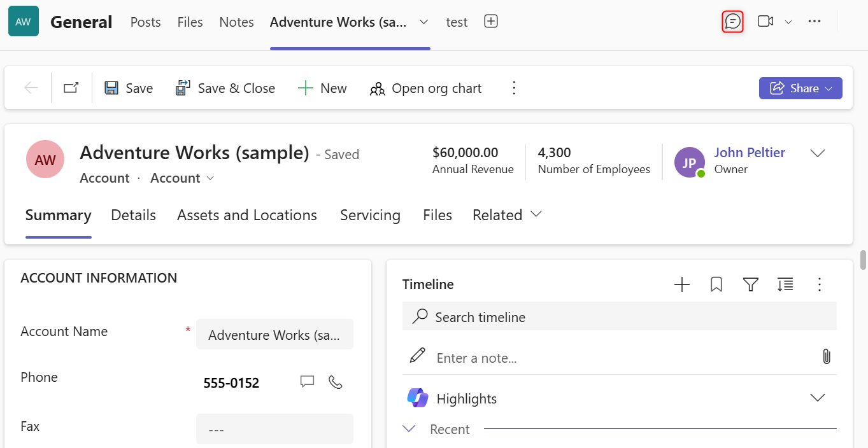Viewport: 868px width, 448px height.
Task: Open the Related tab dropdown
Action: (507, 215)
